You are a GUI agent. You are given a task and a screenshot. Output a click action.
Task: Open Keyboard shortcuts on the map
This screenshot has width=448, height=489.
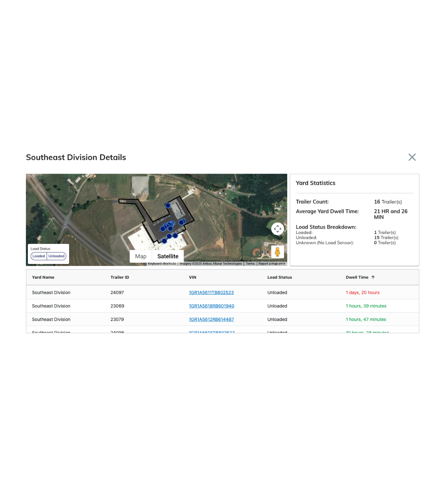tap(162, 264)
